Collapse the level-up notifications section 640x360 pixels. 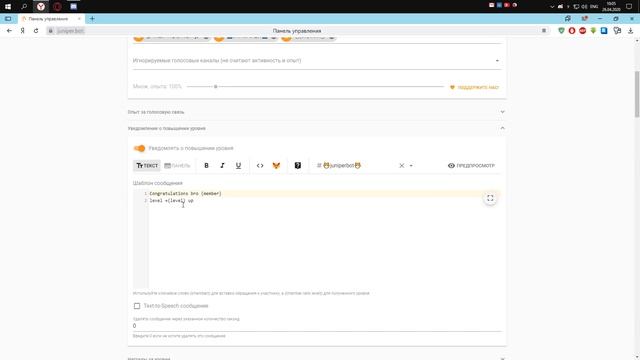tap(317, 128)
